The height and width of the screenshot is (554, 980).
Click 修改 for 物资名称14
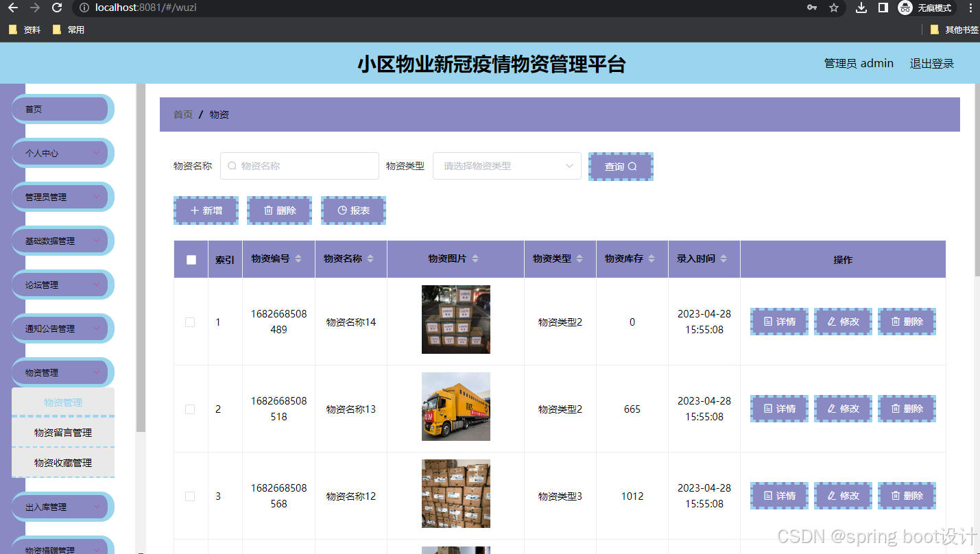click(843, 322)
